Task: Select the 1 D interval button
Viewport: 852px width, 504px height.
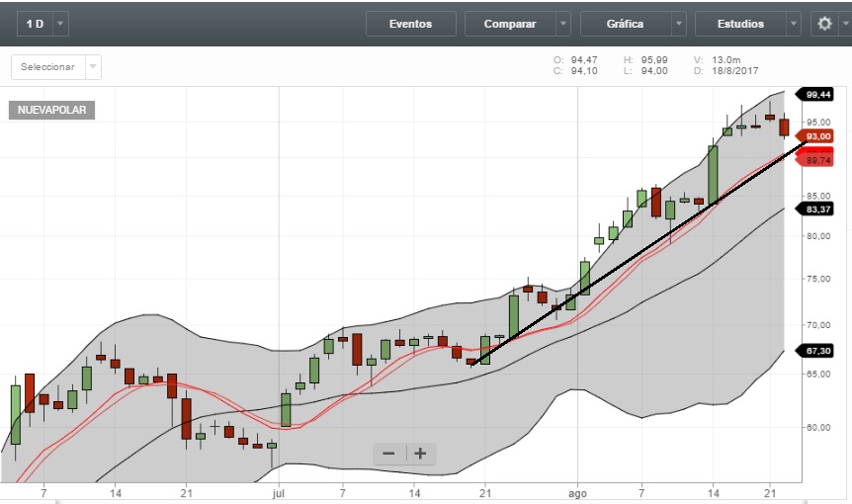Action: tap(35, 24)
